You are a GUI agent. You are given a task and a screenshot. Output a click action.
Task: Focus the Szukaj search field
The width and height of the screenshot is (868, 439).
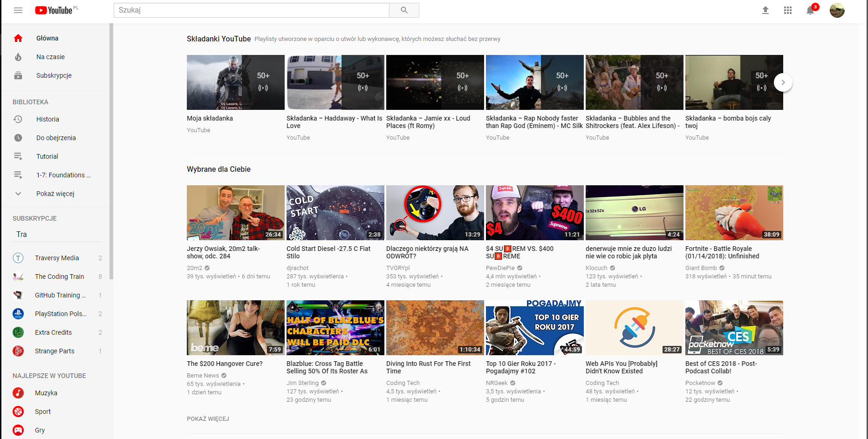click(x=252, y=10)
